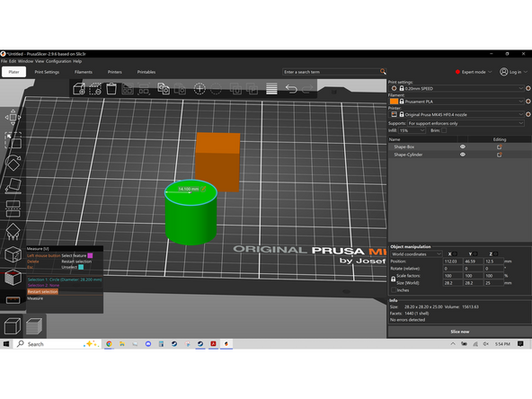
Task: Select the Measure ruler tool
Action: (13, 300)
